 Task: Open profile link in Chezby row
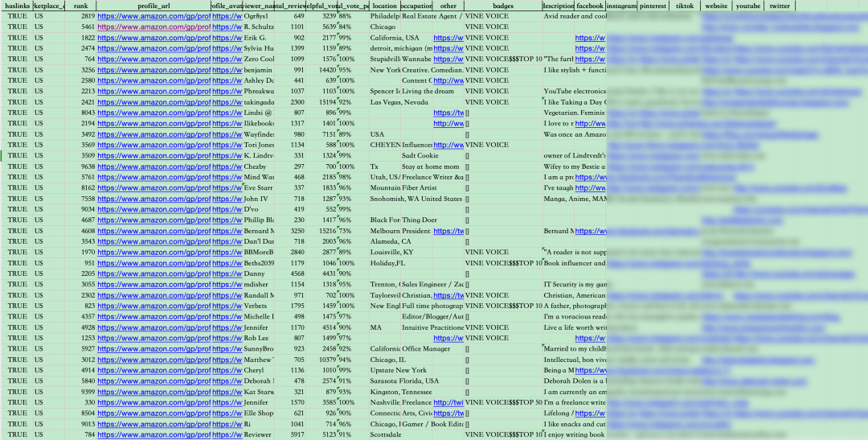coord(154,167)
